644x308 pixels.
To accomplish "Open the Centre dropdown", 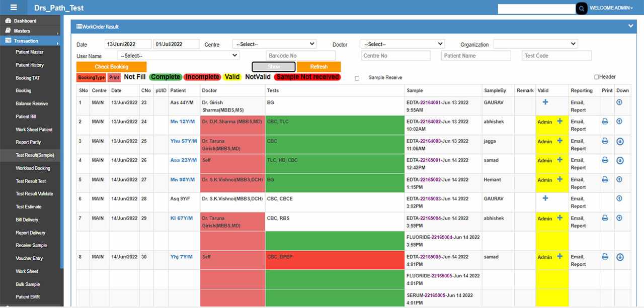I will [274, 44].
